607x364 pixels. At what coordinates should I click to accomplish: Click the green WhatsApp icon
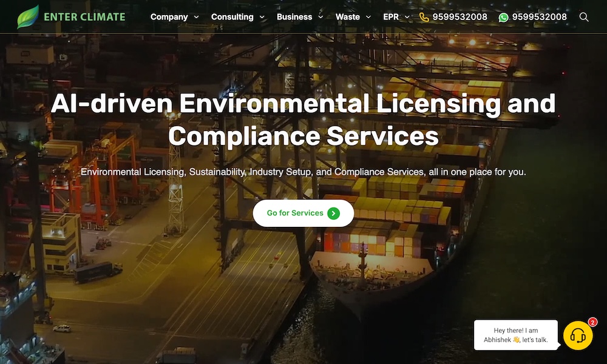(x=503, y=17)
